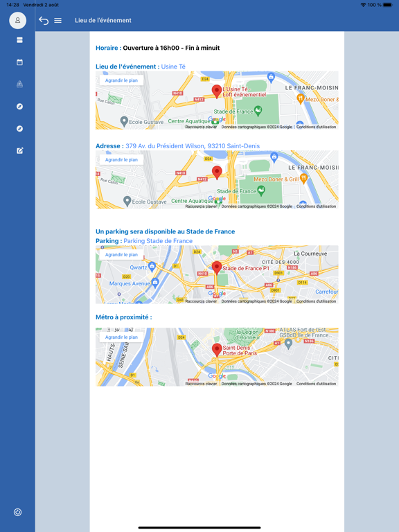This screenshot has width=399, height=532.
Task: Select compass icon just above edit icon
Action: coord(19,129)
